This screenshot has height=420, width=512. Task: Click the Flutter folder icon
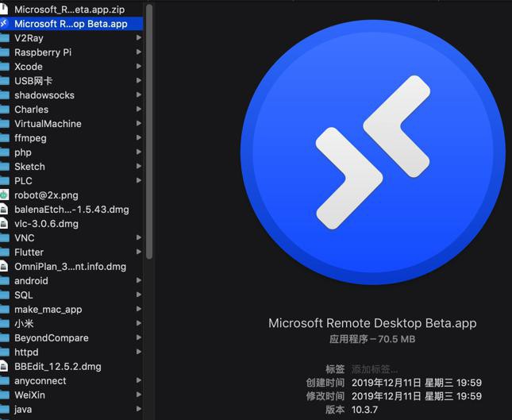click(x=4, y=252)
